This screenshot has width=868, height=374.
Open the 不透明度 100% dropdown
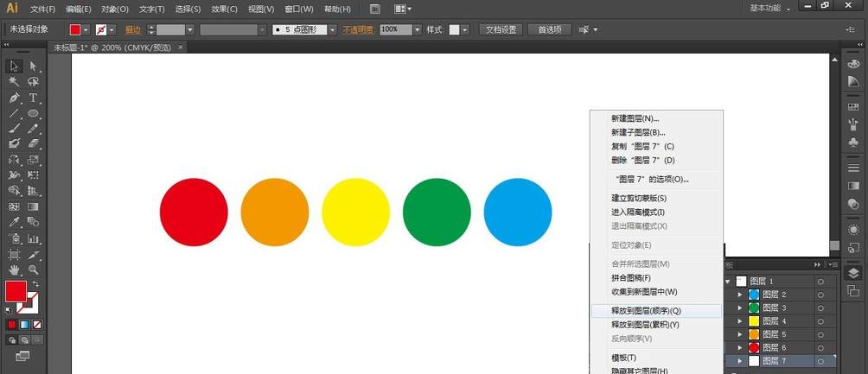click(x=417, y=29)
